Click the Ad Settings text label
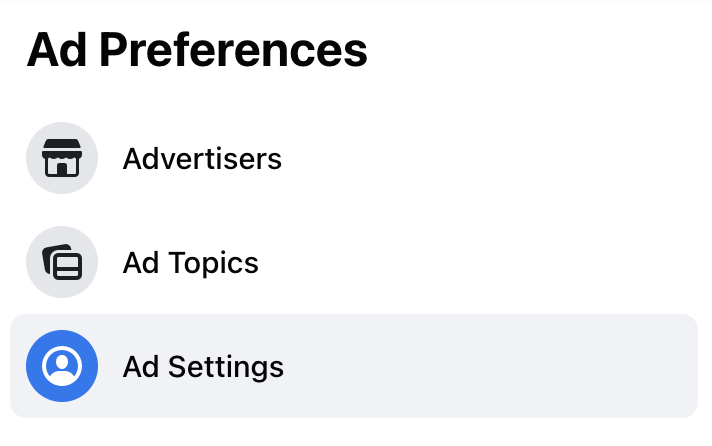The width and height of the screenshot is (712, 446). [203, 367]
